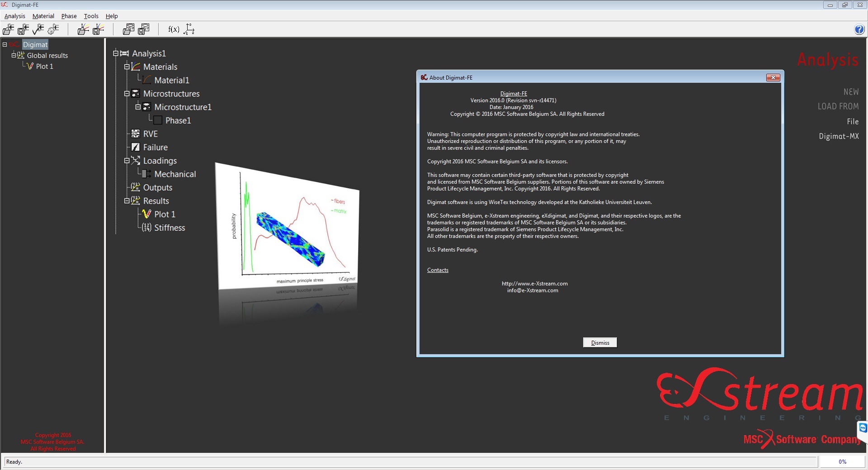Image resolution: width=868 pixels, height=470 pixels.
Task: Collapse the Digimat root node
Action: 5,44
